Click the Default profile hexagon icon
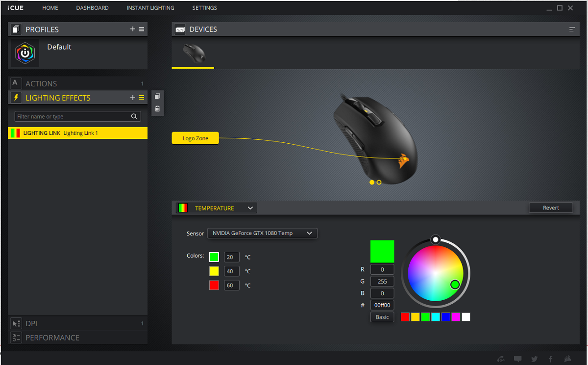This screenshot has width=588, height=365. (25, 52)
